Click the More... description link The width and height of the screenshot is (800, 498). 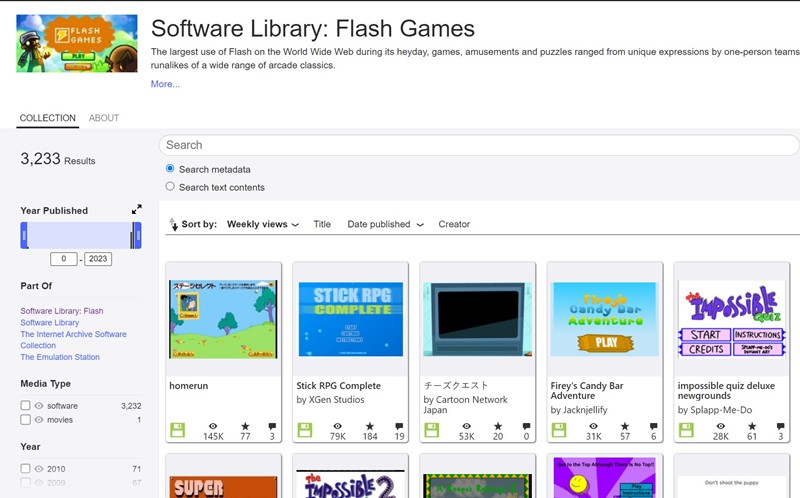(x=165, y=84)
